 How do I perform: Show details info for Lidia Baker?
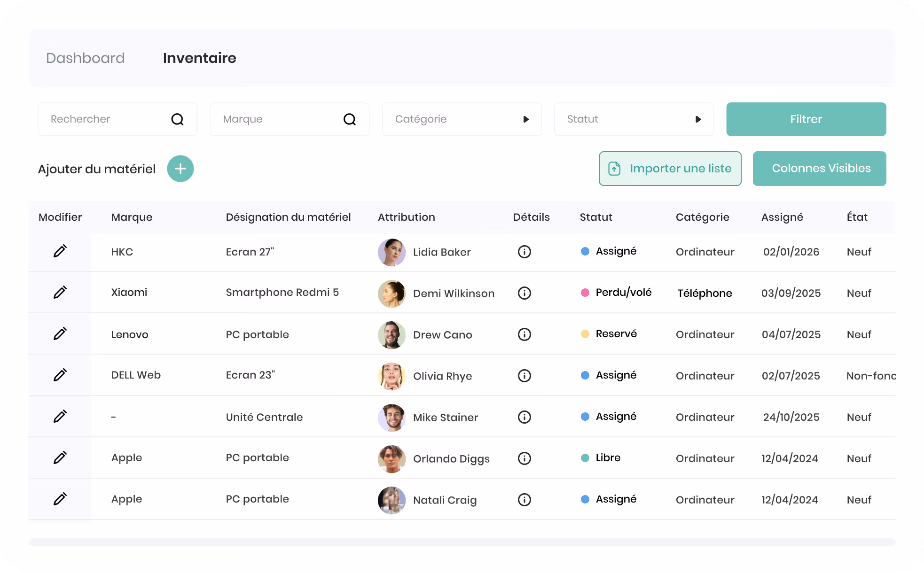pos(525,252)
